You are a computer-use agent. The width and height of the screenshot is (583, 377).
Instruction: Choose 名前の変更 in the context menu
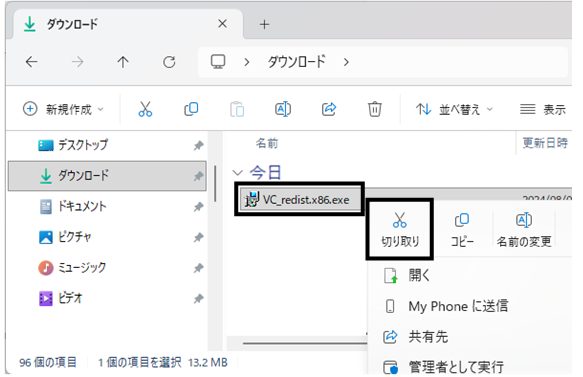524,230
